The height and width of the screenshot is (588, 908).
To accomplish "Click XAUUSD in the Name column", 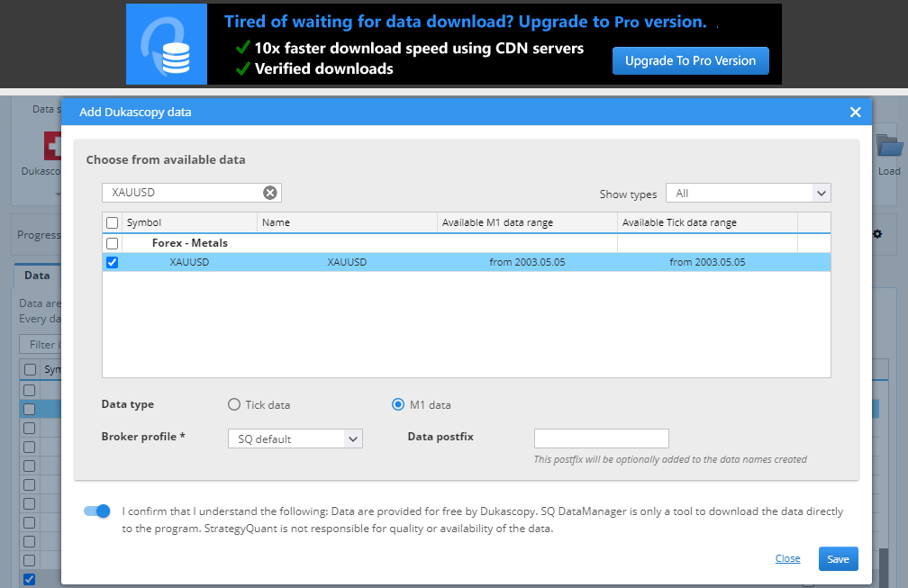I will click(347, 262).
